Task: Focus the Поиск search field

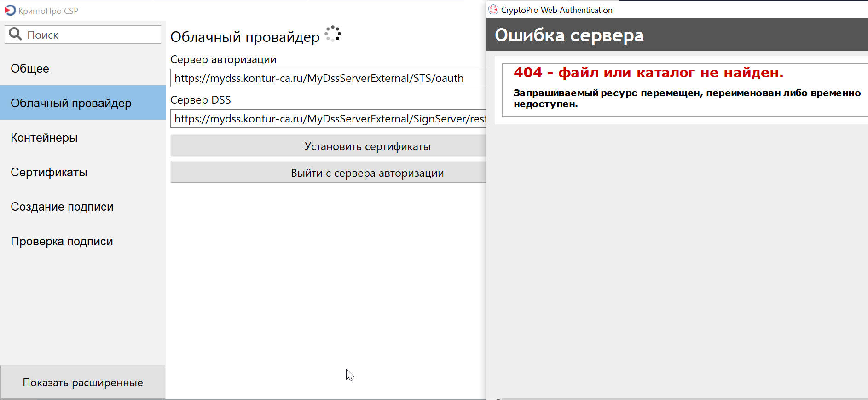Action: (92, 35)
